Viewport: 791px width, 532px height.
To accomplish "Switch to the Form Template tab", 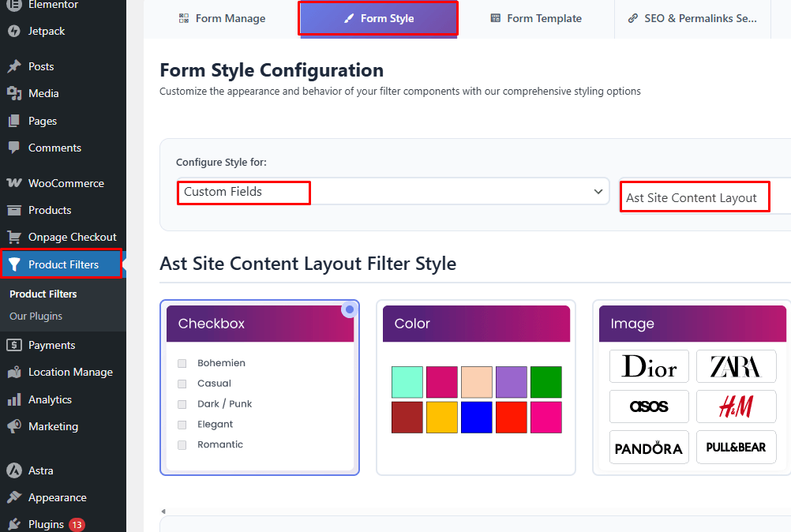I will click(536, 17).
